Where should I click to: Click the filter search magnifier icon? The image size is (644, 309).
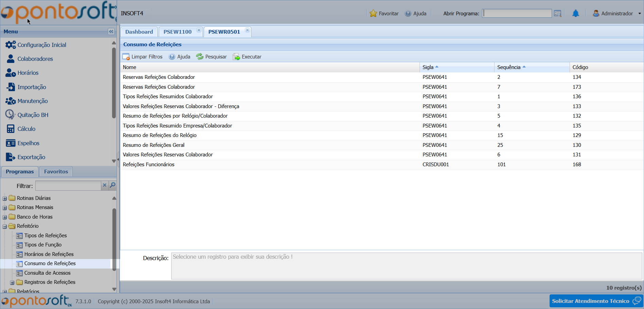(112, 185)
